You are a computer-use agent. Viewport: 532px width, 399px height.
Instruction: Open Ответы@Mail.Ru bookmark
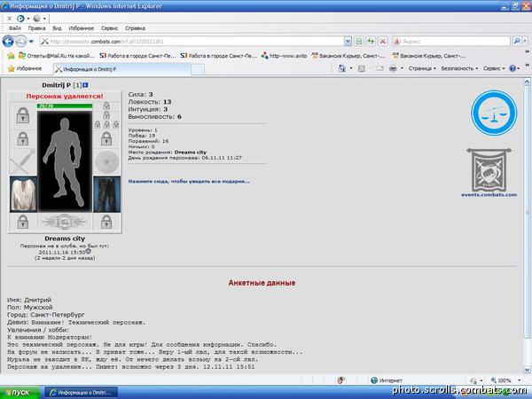(57, 56)
